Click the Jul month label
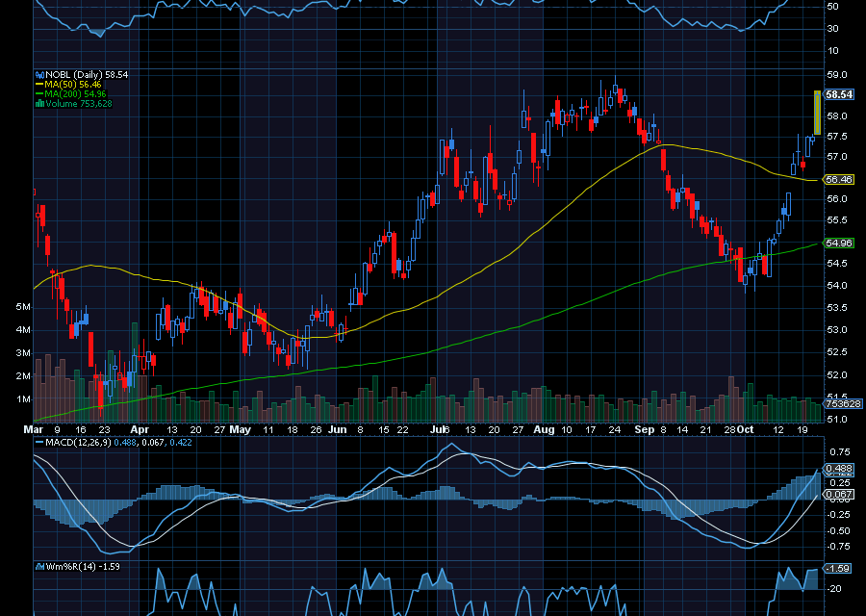The height and width of the screenshot is (616, 866). click(437, 430)
